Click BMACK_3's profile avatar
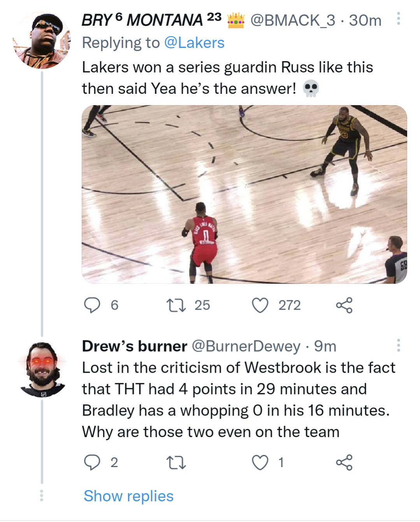420x522 pixels. click(x=43, y=40)
